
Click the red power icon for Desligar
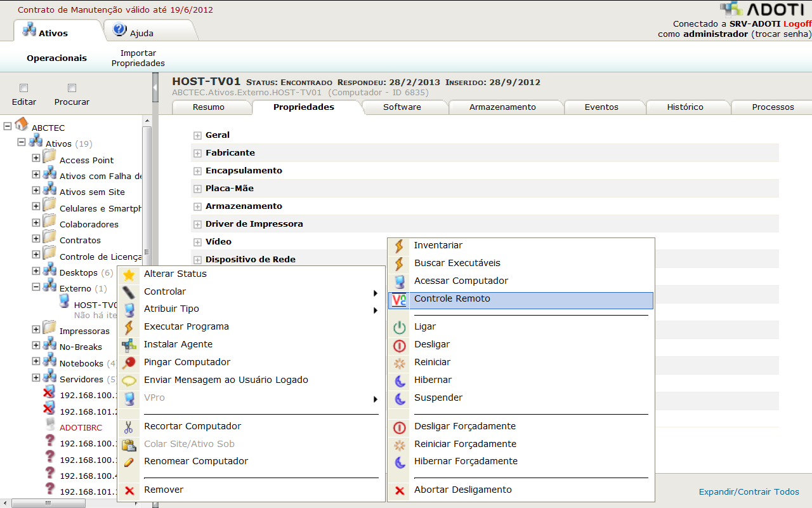point(400,346)
